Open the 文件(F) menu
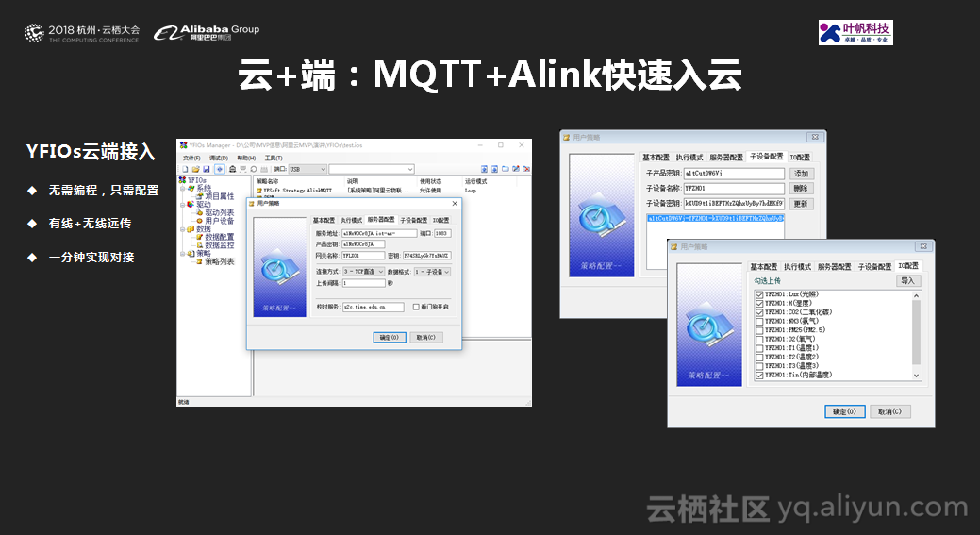This screenshot has width=980, height=535. pyautogui.click(x=191, y=159)
